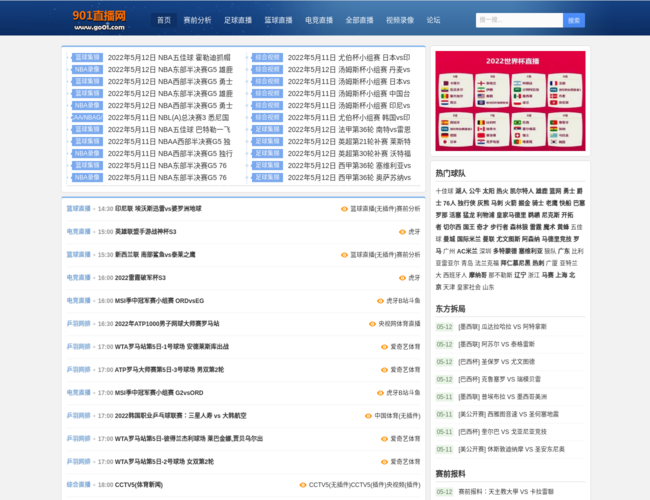Click the eye icon next to 中国体育(无插件)
This screenshot has height=500, width=650.
coord(368,416)
